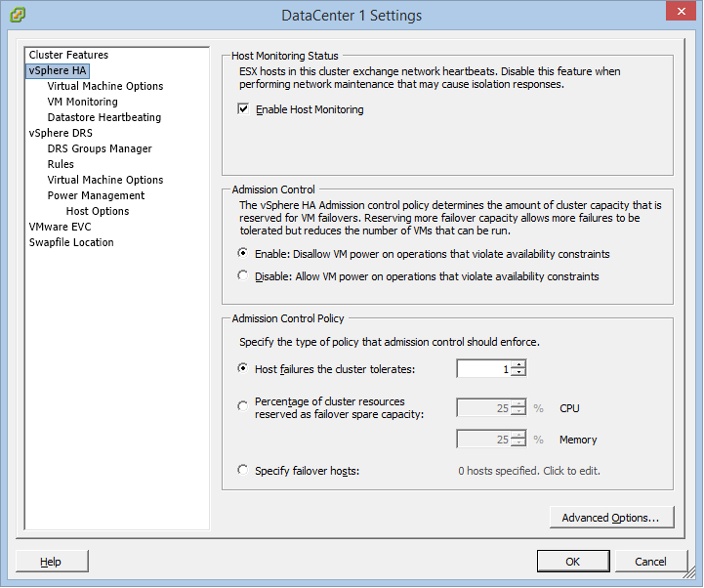Click the host failures number field

pyautogui.click(x=484, y=369)
